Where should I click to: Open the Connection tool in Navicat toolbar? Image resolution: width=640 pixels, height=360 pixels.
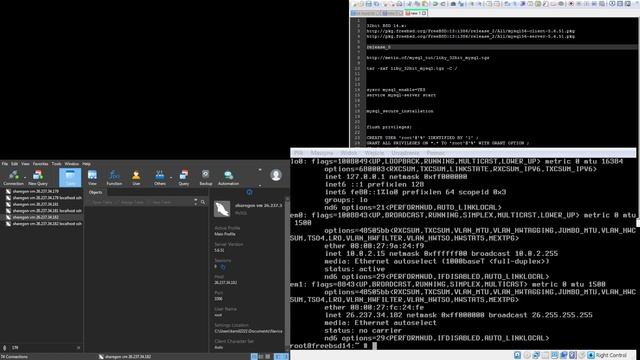click(x=13, y=178)
